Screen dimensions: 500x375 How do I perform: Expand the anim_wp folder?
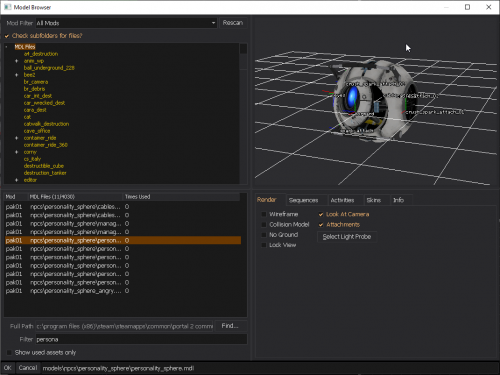pos(16,61)
